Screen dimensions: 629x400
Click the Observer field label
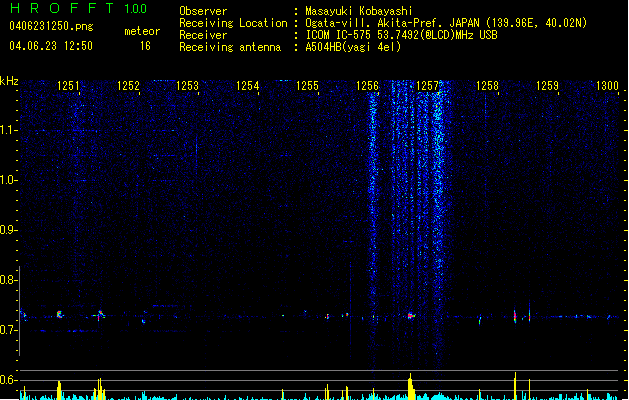[x=203, y=11]
